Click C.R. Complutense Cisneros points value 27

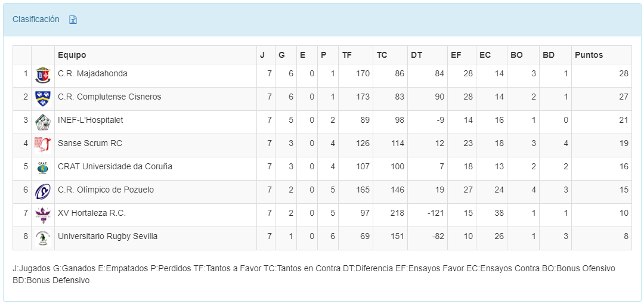(623, 97)
